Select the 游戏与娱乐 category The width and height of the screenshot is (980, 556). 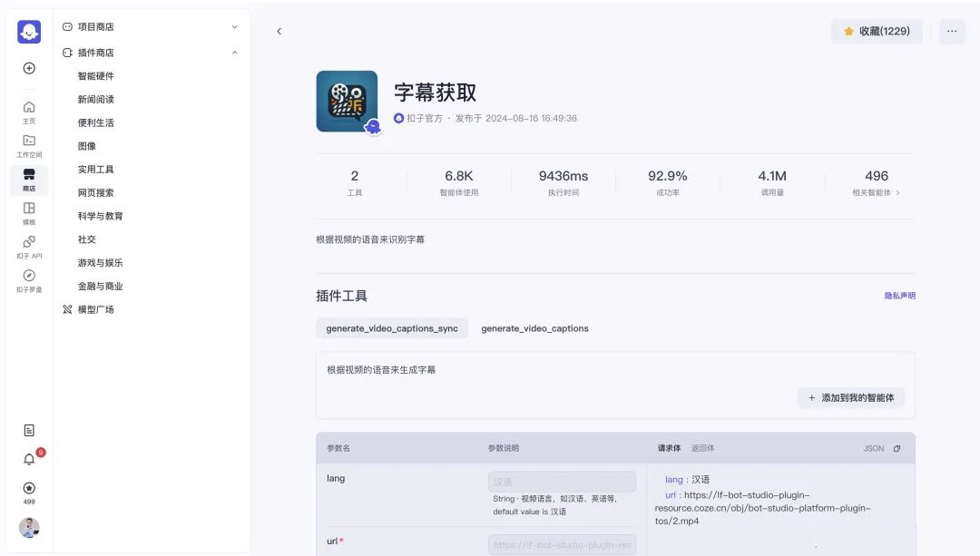pyautogui.click(x=100, y=262)
